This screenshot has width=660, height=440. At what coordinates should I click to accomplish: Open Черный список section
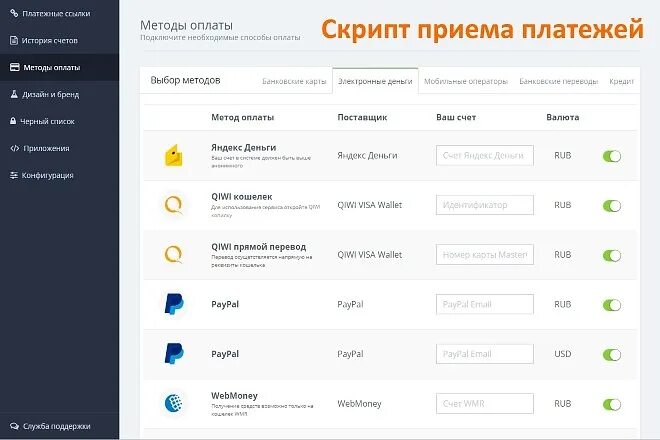pyautogui.click(x=59, y=121)
